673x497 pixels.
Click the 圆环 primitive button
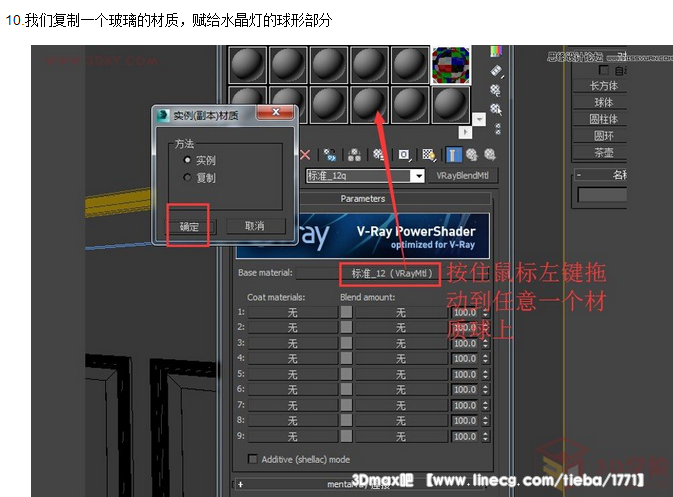(600, 136)
